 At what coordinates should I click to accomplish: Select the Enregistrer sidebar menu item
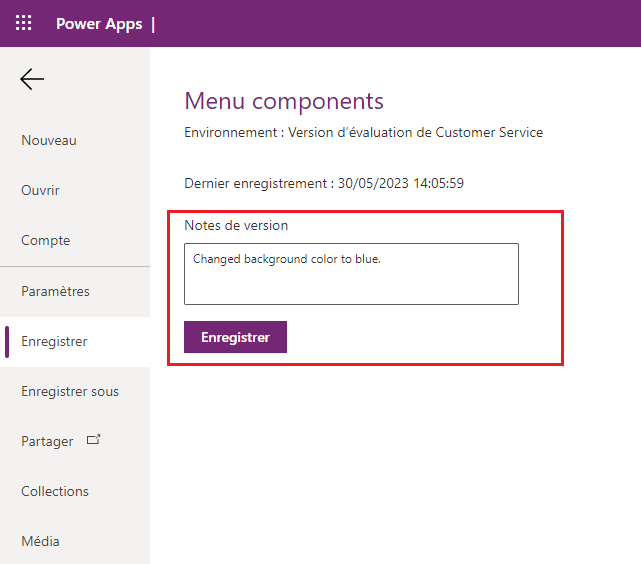55,342
